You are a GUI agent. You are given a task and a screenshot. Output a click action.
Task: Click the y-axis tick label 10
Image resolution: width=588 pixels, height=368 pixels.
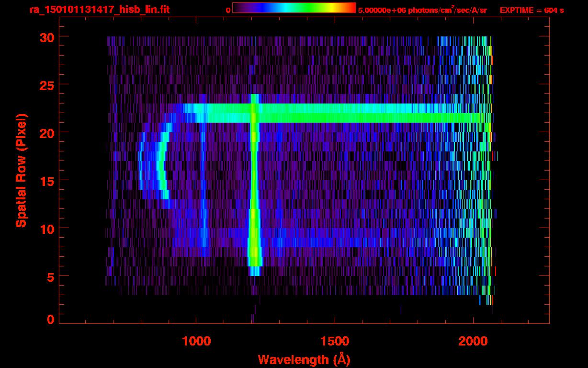coord(46,229)
